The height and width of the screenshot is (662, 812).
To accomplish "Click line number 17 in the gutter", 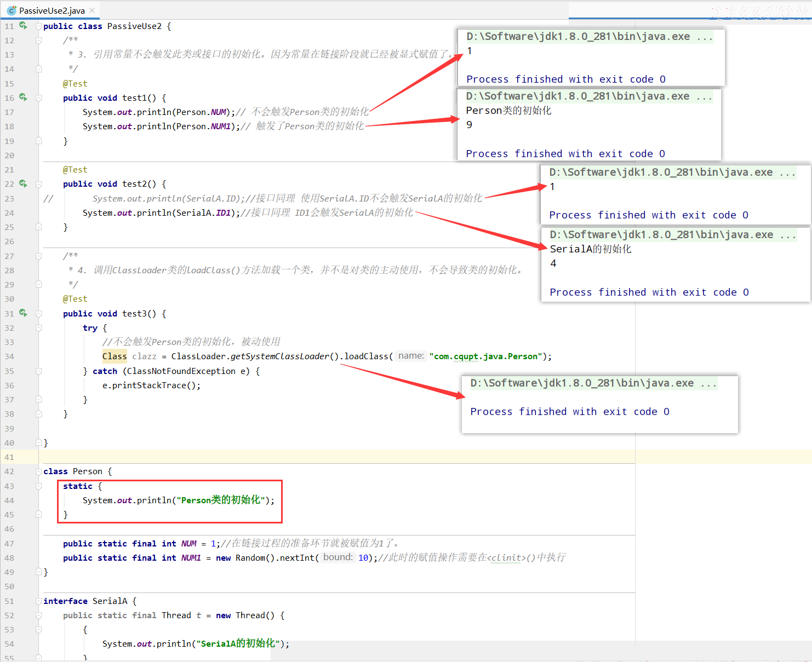I will pyautogui.click(x=9, y=112).
